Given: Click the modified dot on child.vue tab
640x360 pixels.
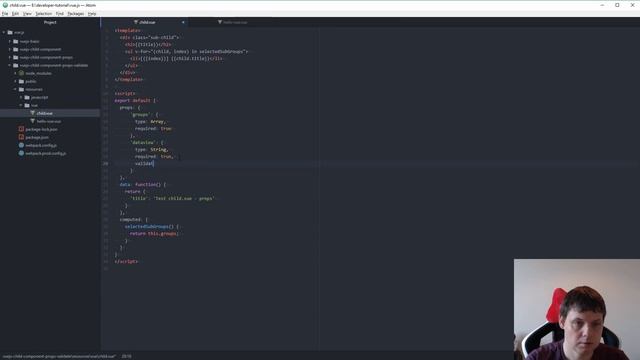Looking at the screenshot, I should pos(183,22).
